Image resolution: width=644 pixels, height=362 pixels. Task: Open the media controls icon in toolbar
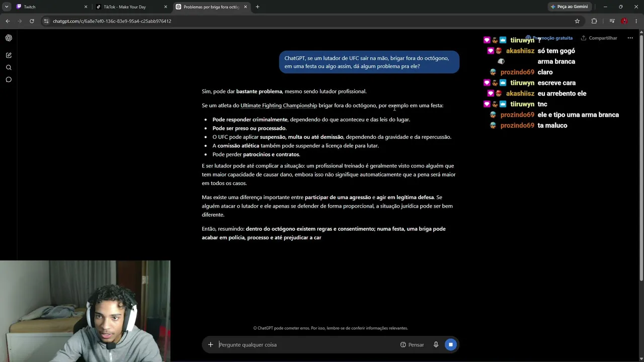pyautogui.click(x=612, y=21)
